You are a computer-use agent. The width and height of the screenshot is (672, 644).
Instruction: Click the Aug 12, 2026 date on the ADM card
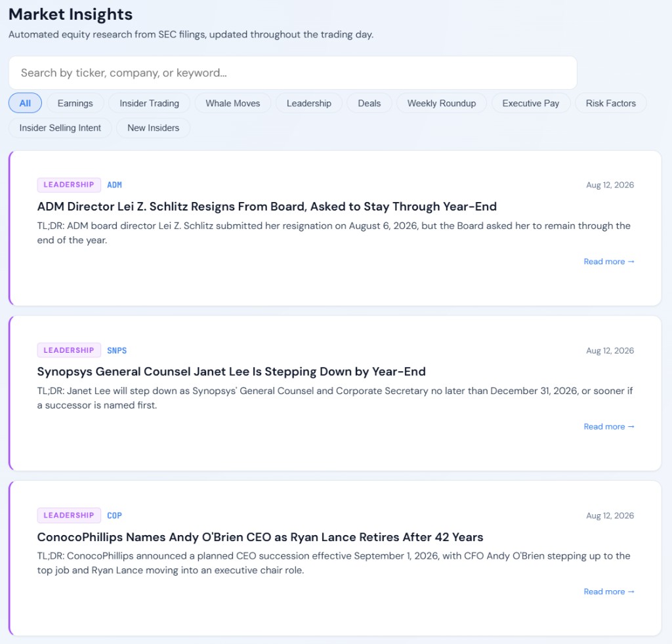610,185
